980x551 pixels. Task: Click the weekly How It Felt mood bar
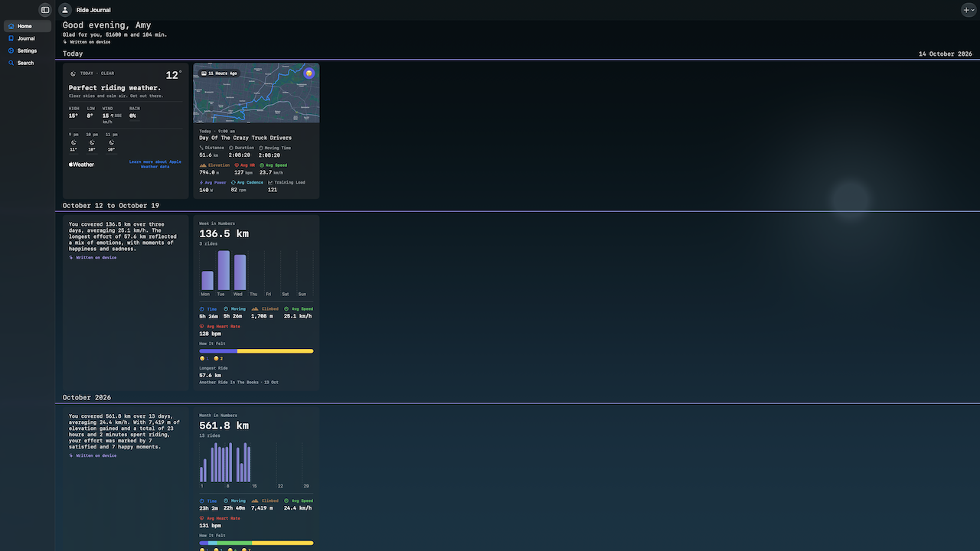(256, 351)
